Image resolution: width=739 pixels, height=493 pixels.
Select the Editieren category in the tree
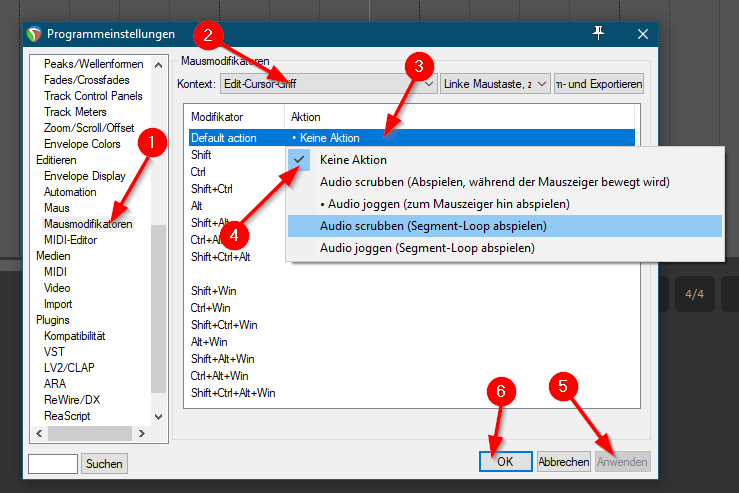[56, 160]
